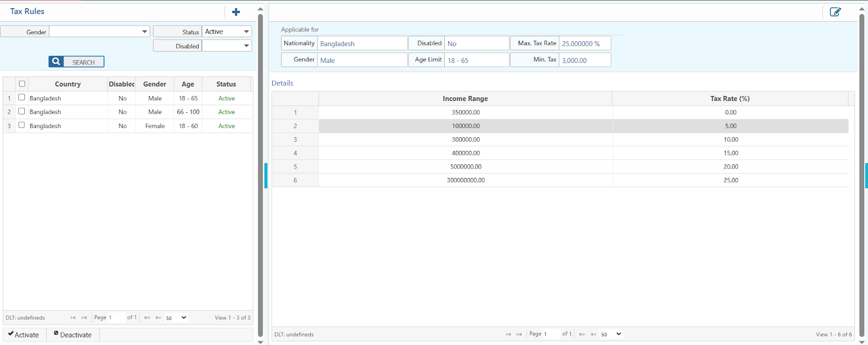Click the plus icon to add tax rule
868x345 pixels.
point(236,12)
